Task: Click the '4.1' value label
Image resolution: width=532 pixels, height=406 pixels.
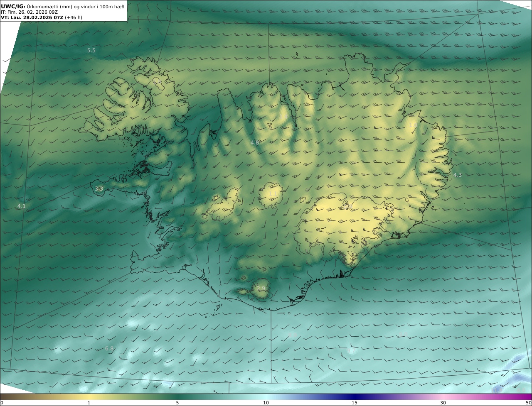Action: 21,206
